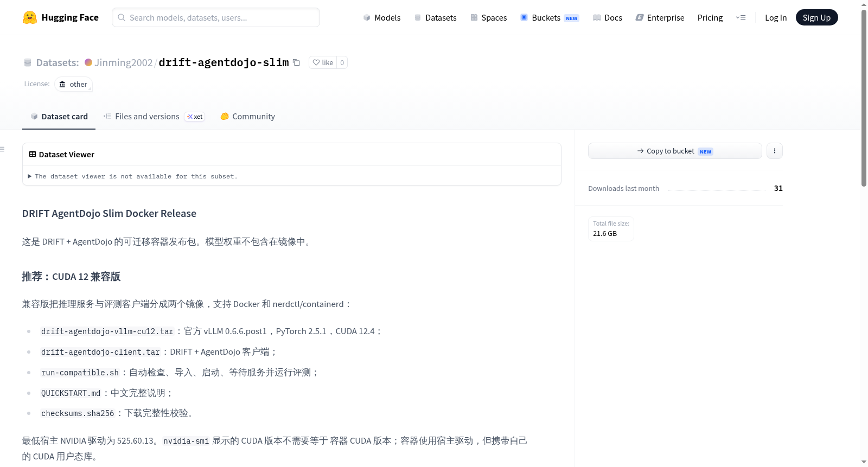Click the Spaces nav icon
868x467 pixels.
[x=474, y=18]
